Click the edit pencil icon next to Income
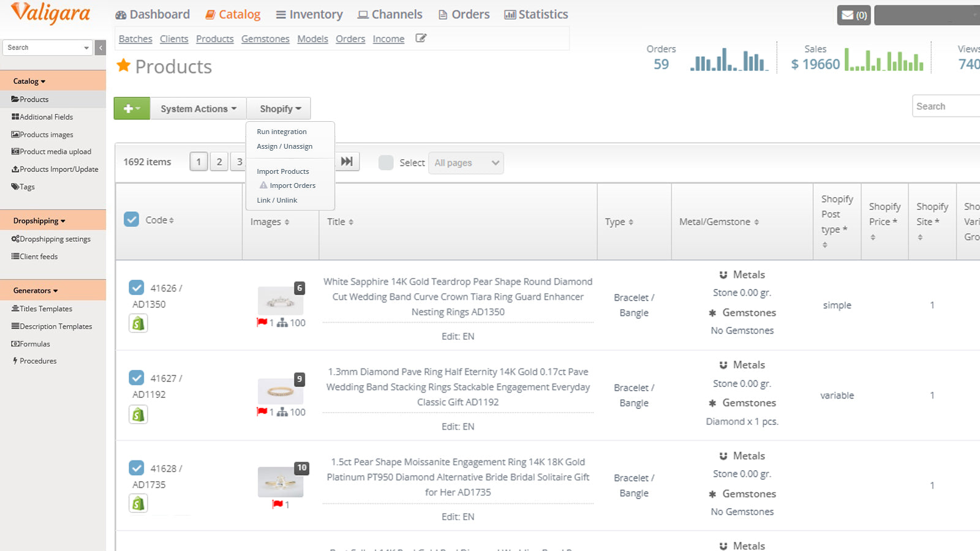 pyautogui.click(x=421, y=38)
